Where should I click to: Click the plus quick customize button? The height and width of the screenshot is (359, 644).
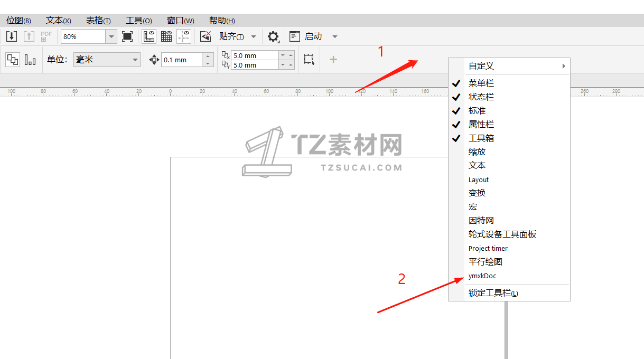[x=333, y=59]
